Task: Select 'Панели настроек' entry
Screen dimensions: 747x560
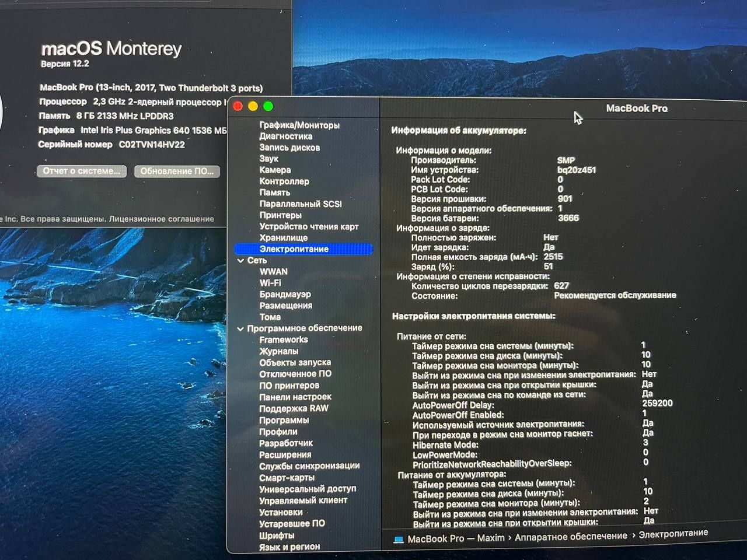Action: coord(295,397)
